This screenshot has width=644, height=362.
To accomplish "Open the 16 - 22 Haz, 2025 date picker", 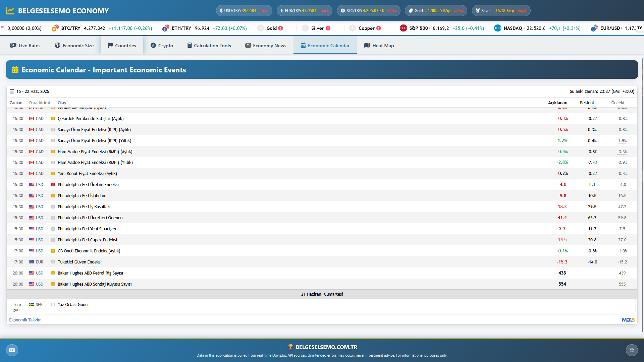I will click(x=33, y=91).
